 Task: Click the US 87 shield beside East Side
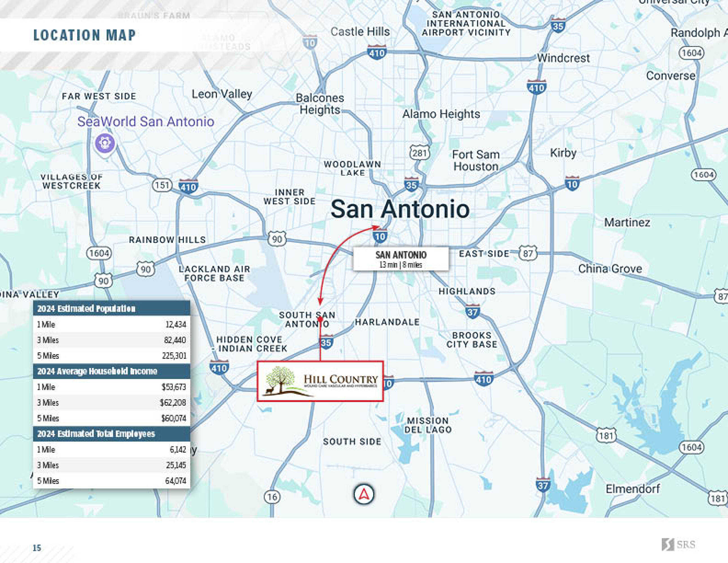point(528,253)
